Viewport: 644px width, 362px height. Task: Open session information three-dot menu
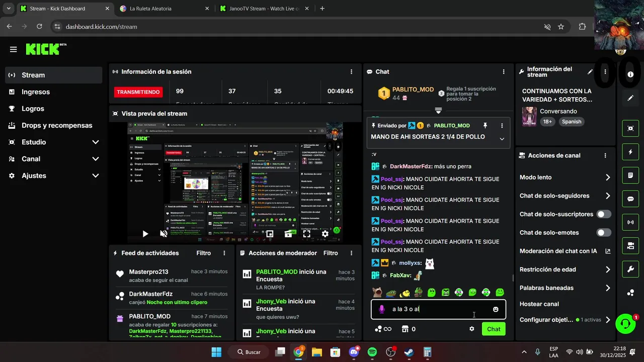(351, 72)
